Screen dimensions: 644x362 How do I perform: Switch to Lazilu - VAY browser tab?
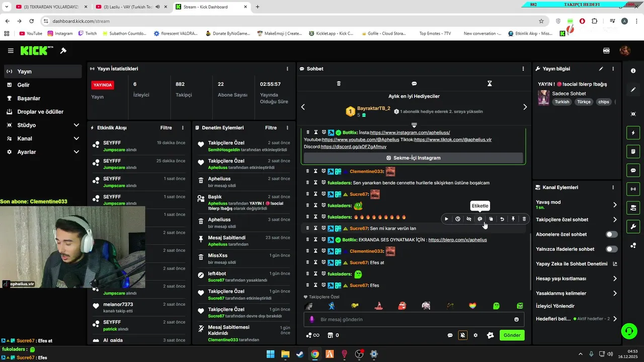pos(131,7)
